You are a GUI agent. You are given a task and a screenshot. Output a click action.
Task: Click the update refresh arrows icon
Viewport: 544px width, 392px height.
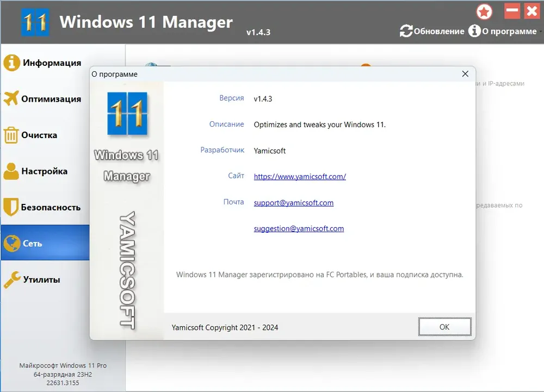pyautogui.click(x=406, y=31)
